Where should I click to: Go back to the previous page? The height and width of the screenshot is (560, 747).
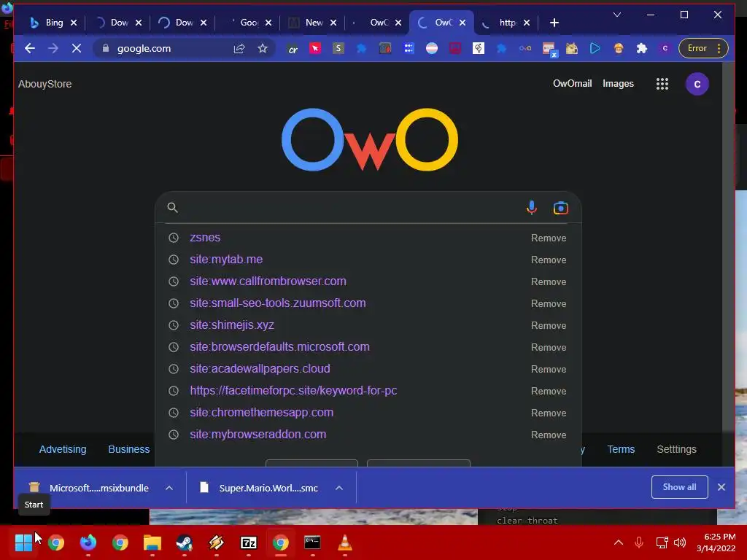click(x=29, y=48)
